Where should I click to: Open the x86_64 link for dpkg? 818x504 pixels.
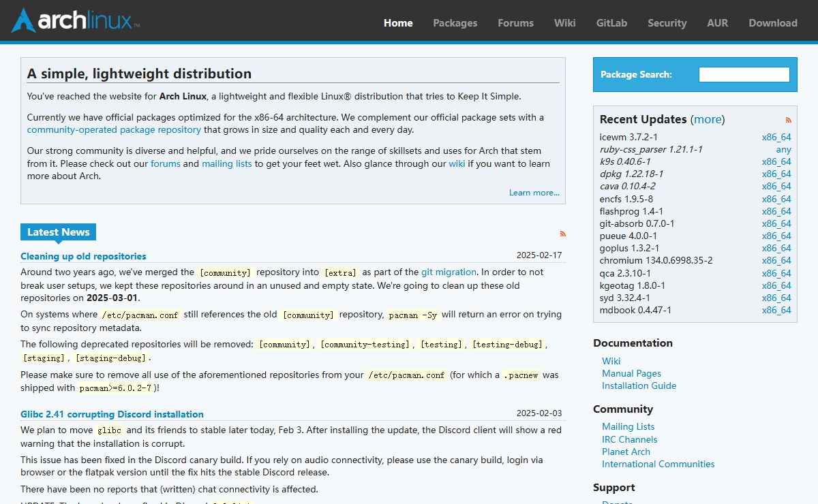coord(776,174)
